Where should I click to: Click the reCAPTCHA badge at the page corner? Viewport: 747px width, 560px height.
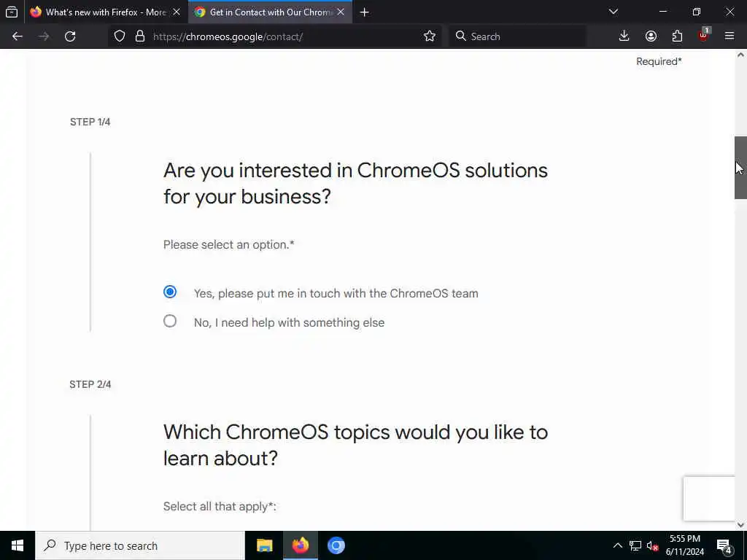point(709,499)
